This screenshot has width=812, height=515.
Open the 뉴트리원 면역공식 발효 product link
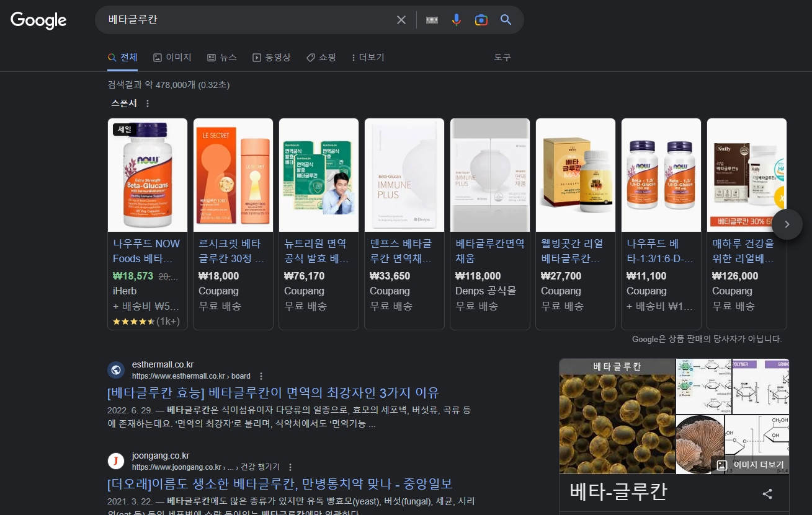[316, 251]
